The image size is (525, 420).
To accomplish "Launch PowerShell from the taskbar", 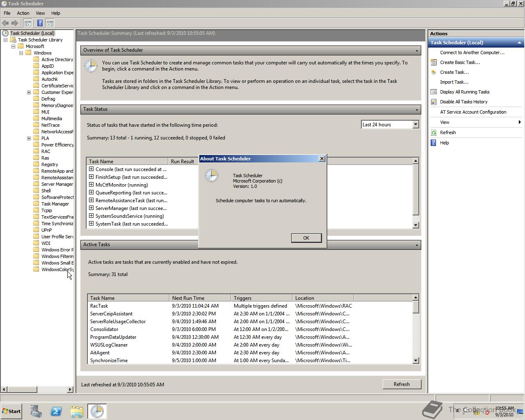I will (x=56, y=411).
